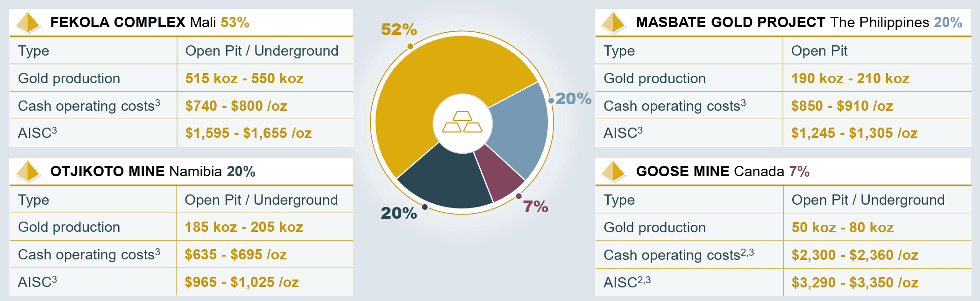The image size is (980, 301).
Task: Click the gold pyramid icon beside Goose Mine
Action: (x=613, y=172)
